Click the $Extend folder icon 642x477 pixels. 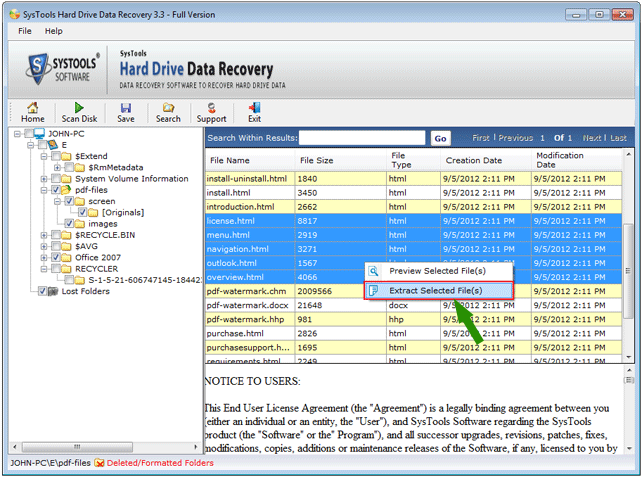click(66, 156)
